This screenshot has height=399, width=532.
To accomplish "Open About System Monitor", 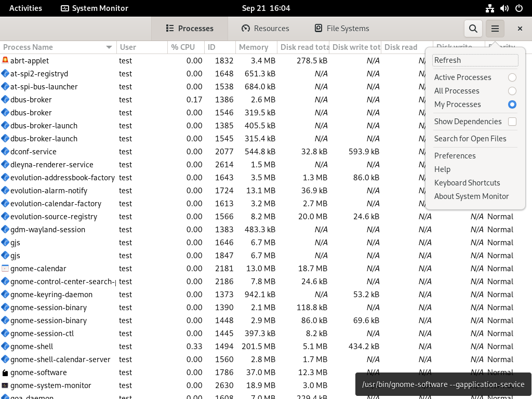I will (x=475, y=196).
